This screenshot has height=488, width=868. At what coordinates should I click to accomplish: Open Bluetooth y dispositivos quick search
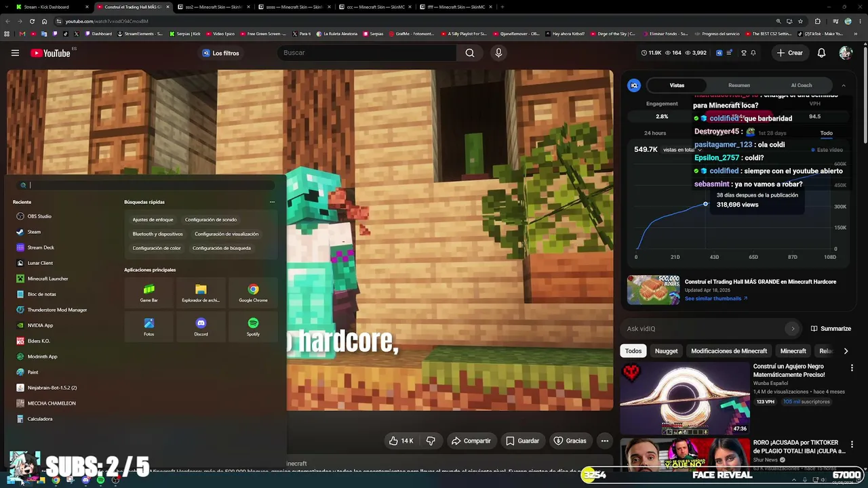pyautogui.click(x=157, y=234)
